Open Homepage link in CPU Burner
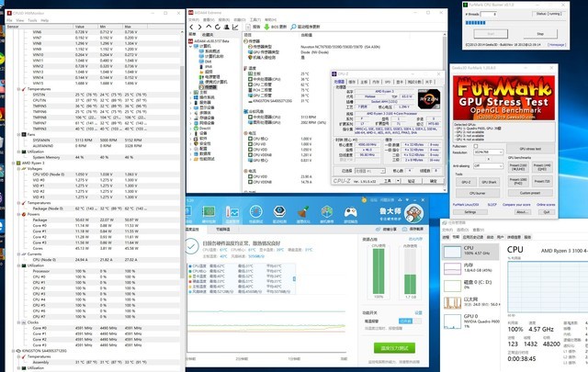Screen dimensions: 588x372 (556, 45)
